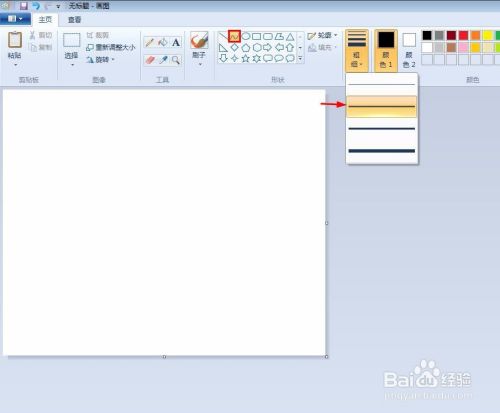This screenshot has width=500, height=413.
Task: Pick the red color swatch
Action: [x=464, y=35]
